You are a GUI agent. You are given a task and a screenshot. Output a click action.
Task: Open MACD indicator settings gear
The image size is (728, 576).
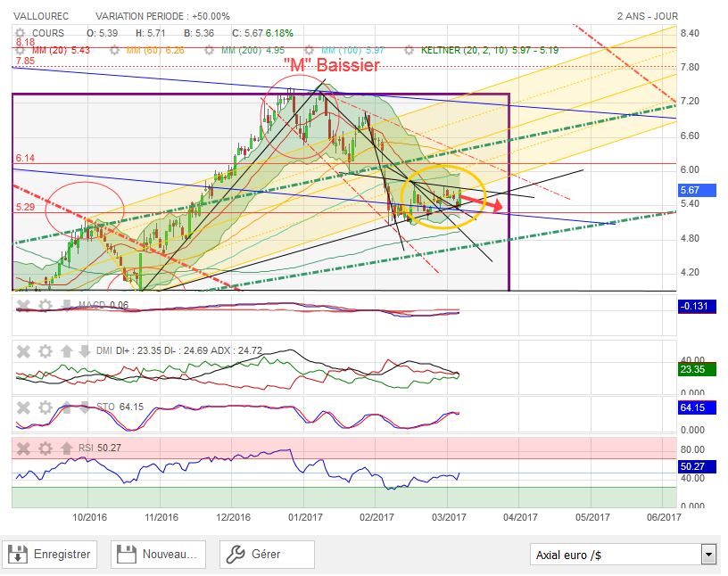[45, 306]
